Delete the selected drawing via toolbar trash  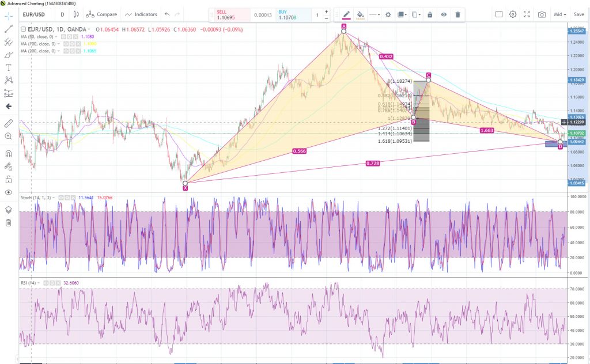tap(457, 14)
